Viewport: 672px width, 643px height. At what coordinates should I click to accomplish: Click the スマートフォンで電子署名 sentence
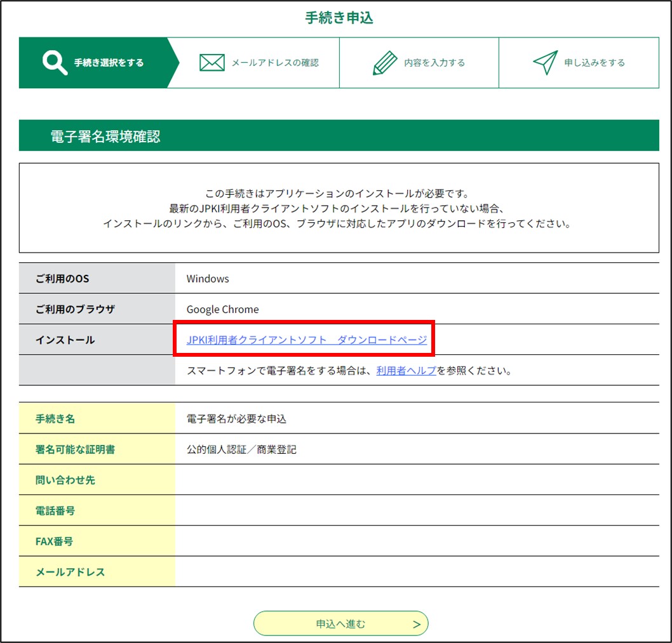coord(349,371)
